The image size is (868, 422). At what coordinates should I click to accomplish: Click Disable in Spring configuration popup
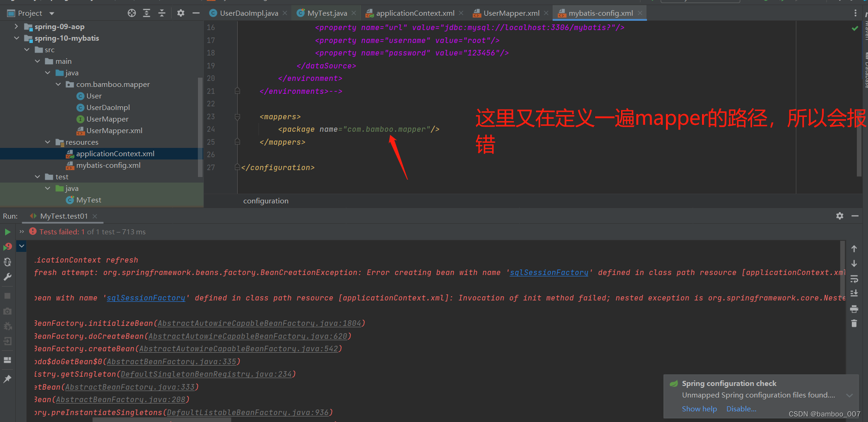tap(741, 409)
